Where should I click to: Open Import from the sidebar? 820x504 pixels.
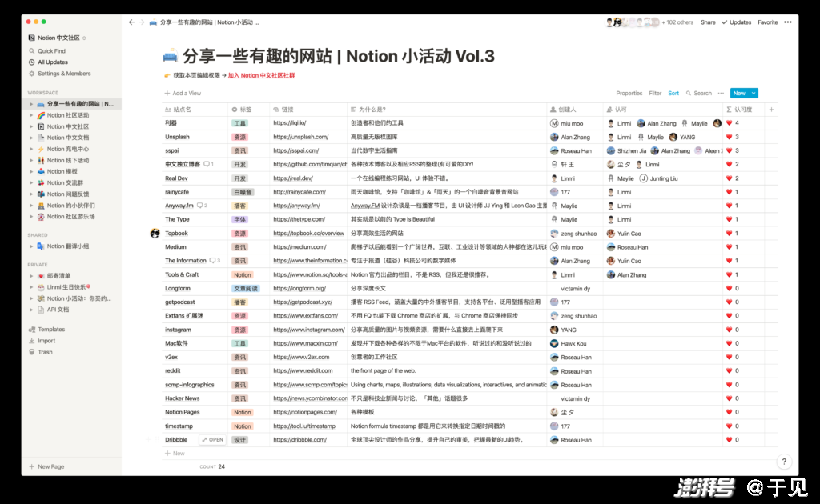click(x=46, y=341)
